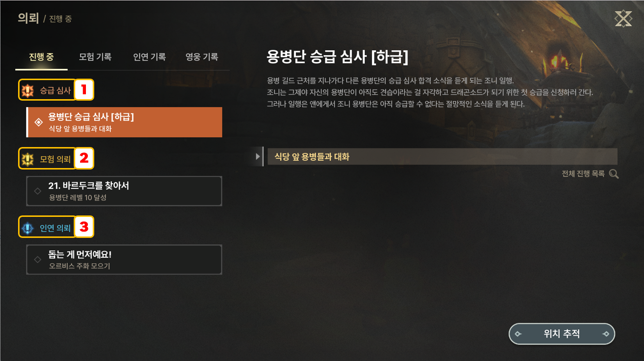Click the blue 인연 의뢰 exclamation icon

pos(28,228)
